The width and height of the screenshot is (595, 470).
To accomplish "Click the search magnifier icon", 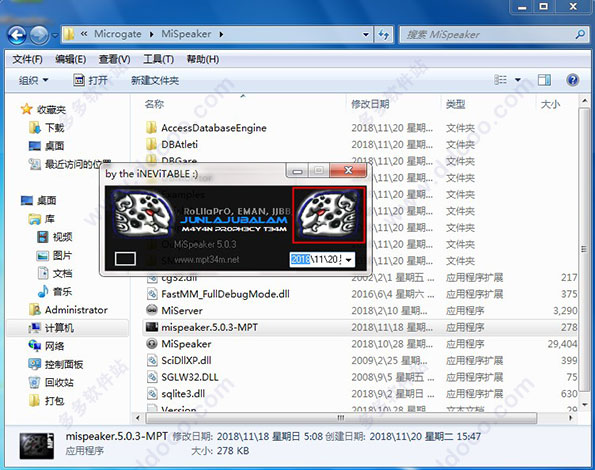I will point(580,35).
